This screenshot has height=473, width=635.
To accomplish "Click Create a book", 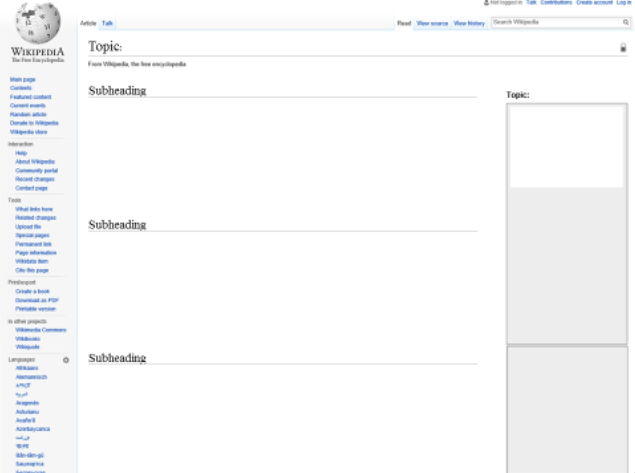I will pos(32,291).
